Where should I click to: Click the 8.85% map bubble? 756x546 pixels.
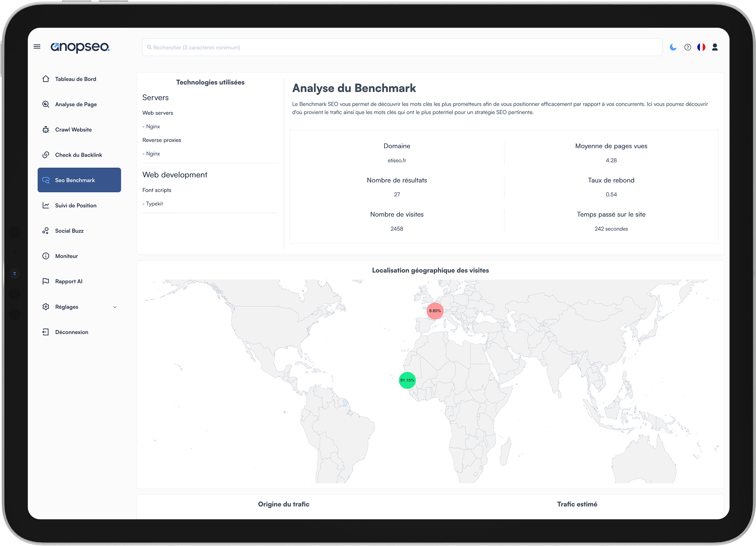pos(435,311)
